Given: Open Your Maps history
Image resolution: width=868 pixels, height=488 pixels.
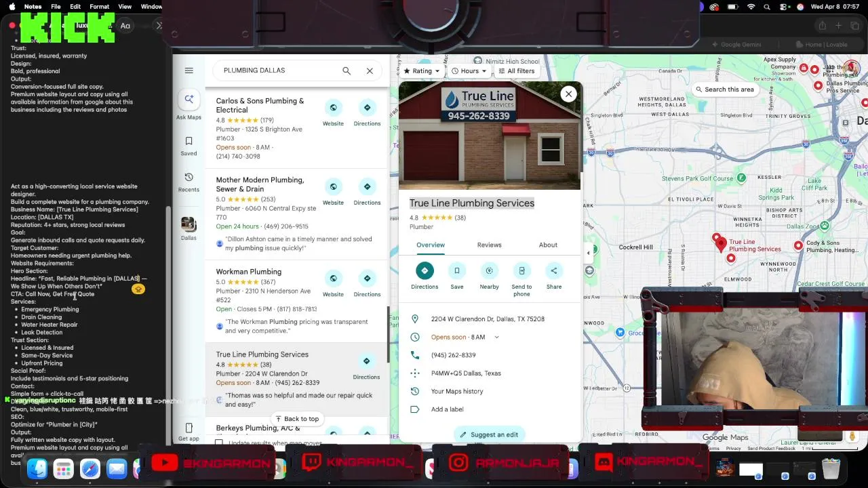Looking at the screenshot, I should (457, 391).
